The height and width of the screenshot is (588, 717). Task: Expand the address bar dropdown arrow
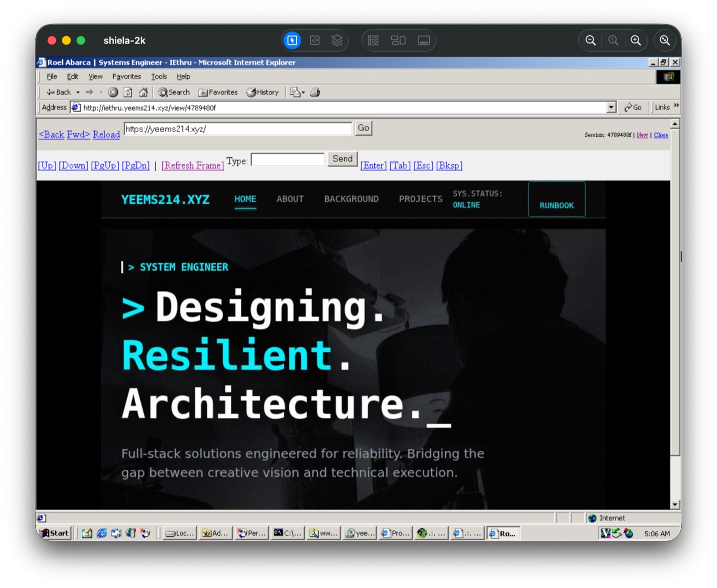(611, 108)
